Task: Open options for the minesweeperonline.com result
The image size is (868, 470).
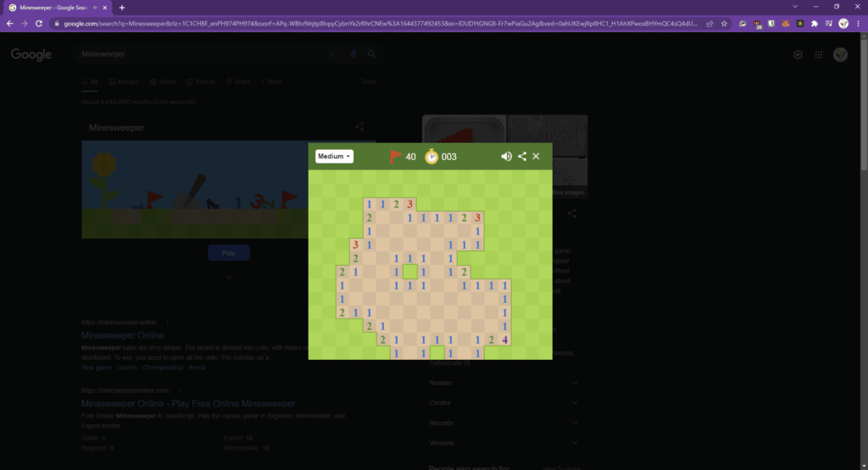Action: point(180,390)
